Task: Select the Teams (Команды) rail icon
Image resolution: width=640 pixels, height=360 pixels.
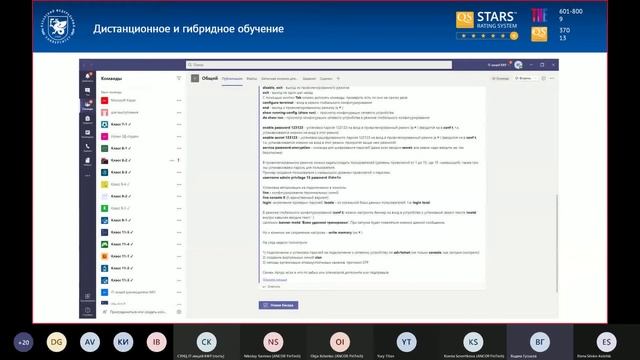Action: (x=87, y=105)
